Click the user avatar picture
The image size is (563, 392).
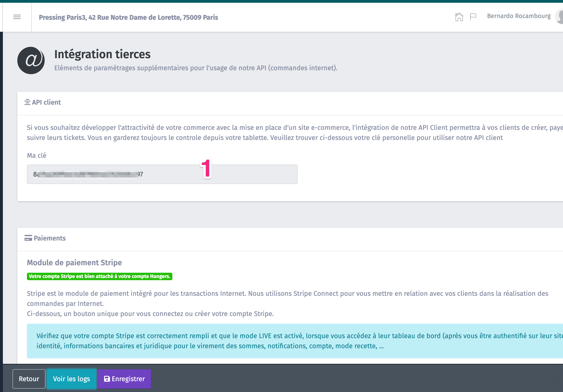[559, 16]
